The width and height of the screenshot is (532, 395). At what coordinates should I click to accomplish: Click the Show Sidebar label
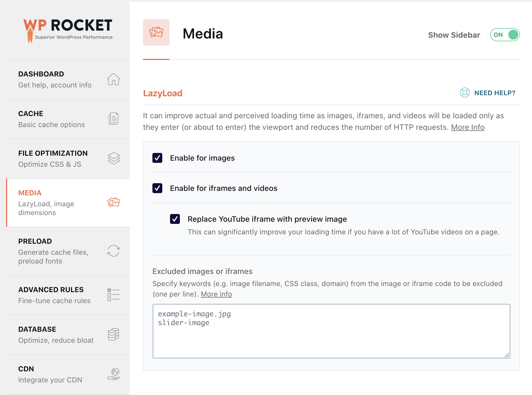[x=454, y=35]
